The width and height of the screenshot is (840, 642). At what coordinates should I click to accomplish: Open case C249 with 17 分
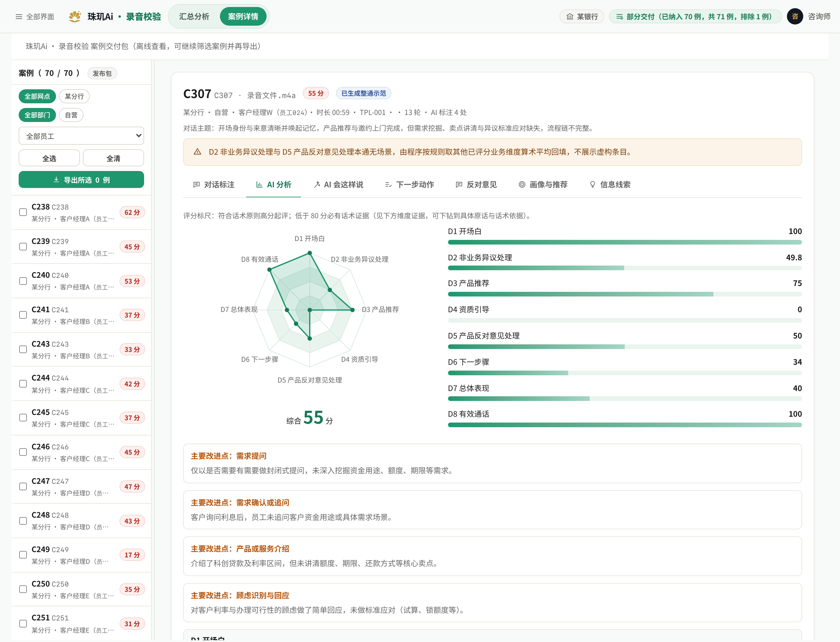(81, 554)
